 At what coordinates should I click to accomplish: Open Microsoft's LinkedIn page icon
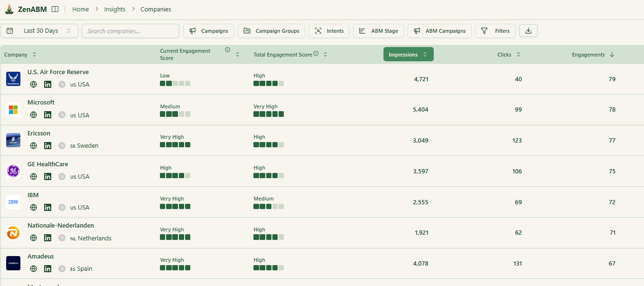pos(47,114)
